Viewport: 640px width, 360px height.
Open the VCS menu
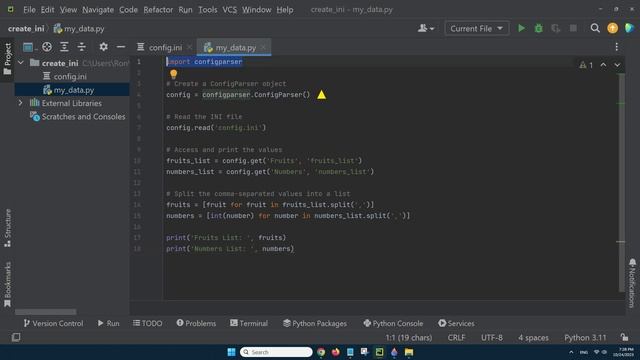(229, 9)
